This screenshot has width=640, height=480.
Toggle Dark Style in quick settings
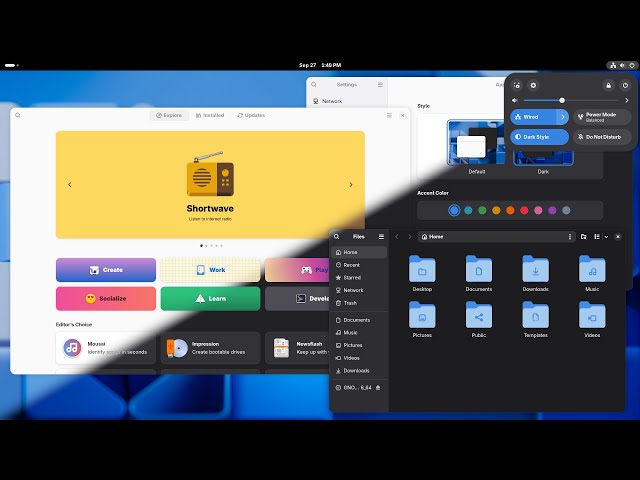click(x=539, y=137)
